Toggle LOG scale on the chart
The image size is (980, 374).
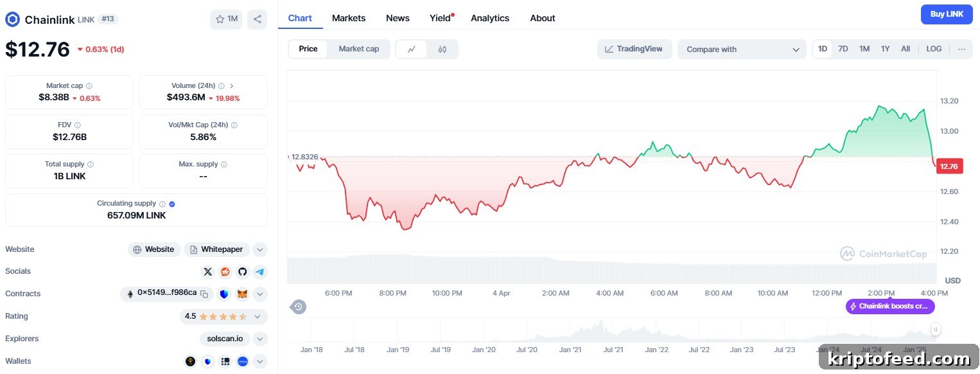[x=934, y=49]
